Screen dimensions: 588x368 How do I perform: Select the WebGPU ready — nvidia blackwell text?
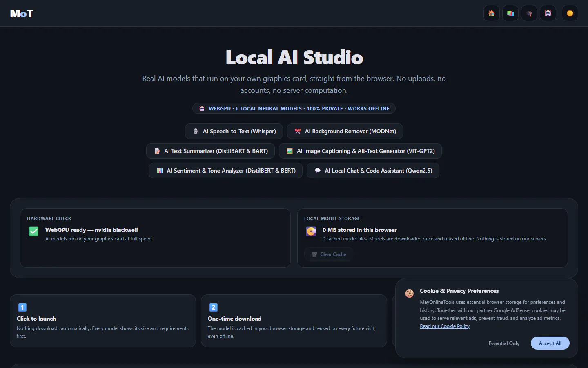pos(91,230)
